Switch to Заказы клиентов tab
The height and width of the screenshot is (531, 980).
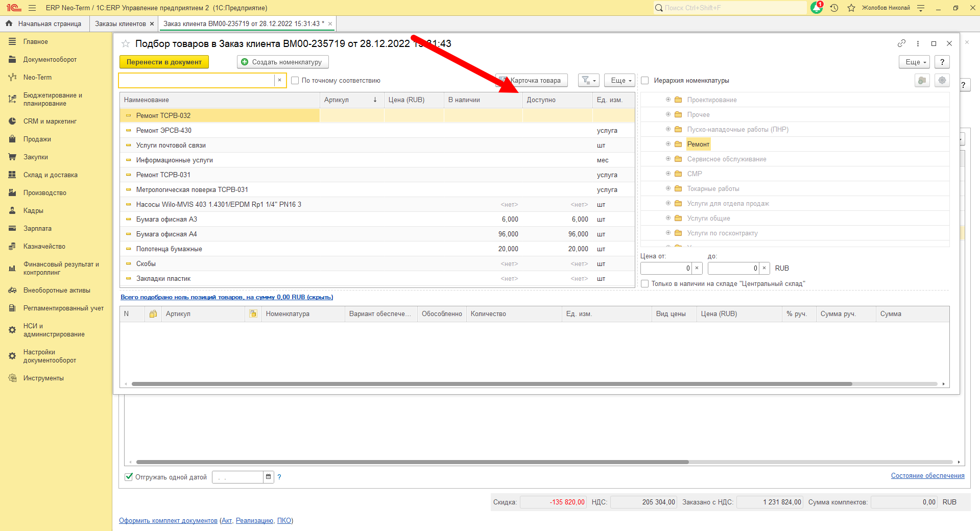coord(121,23)
